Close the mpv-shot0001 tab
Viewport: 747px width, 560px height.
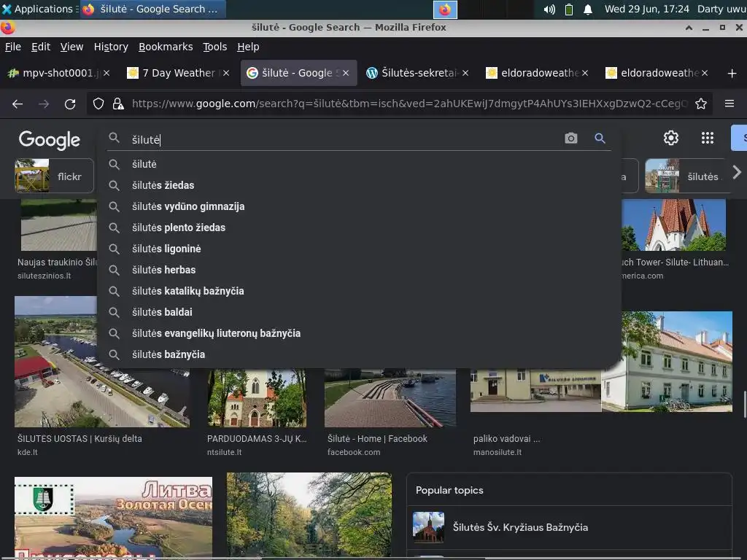pos(107,73)
